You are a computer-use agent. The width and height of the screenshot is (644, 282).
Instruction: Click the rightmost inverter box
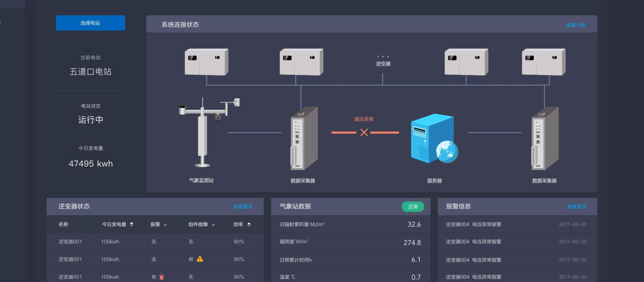(x=543, y=62)
